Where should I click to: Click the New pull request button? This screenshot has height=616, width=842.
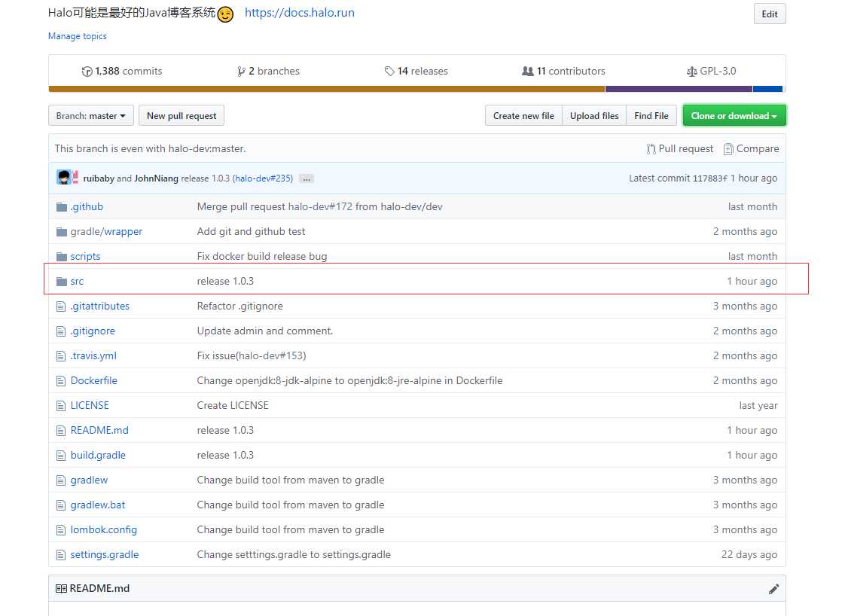click(182, 115)
